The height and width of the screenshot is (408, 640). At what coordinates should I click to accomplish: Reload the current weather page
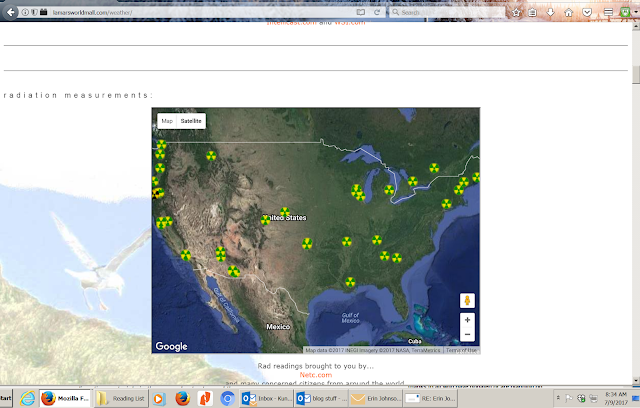(377, 12)
